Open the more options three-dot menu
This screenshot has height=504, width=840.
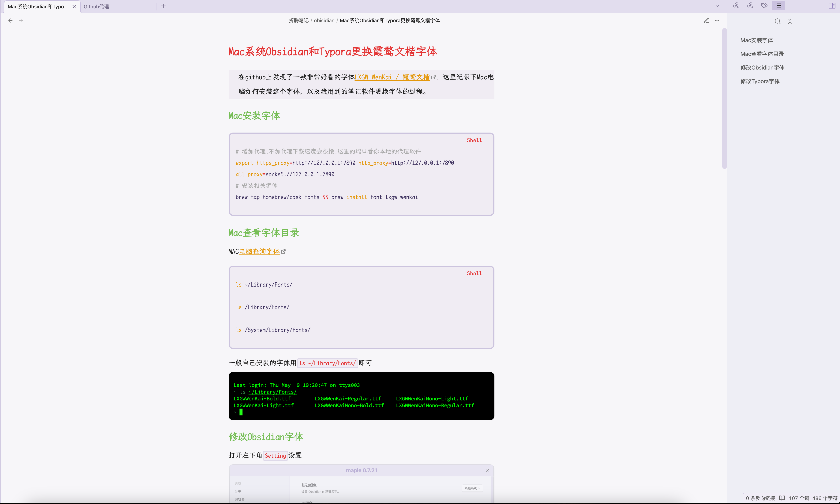[717, 21]
